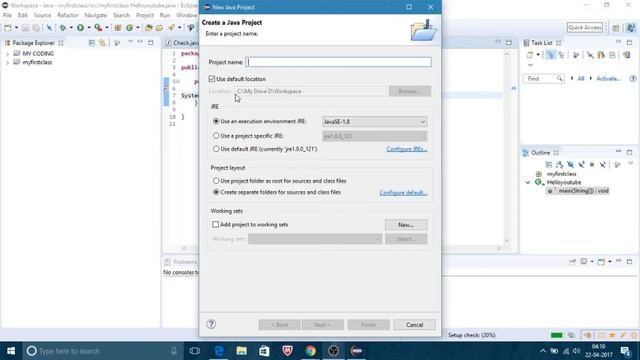This screenshot has height=360, width=640.
Task: Click the Debug bug icon in toolbar
Action: pos(62,28)
